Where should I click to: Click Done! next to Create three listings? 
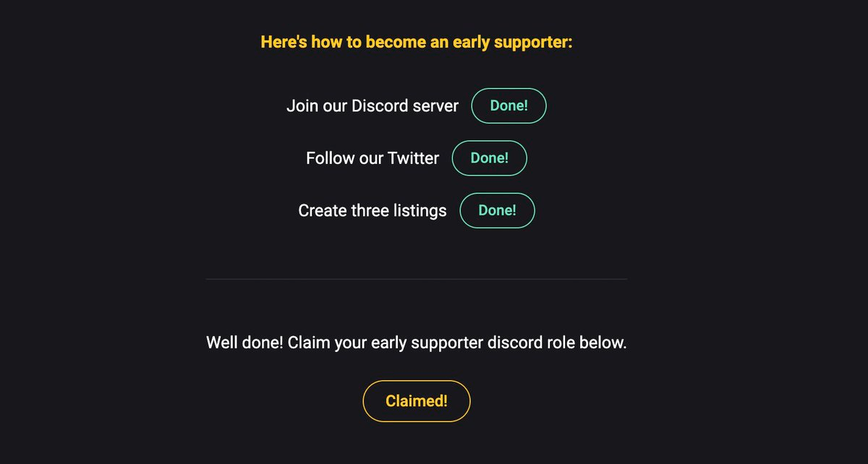pyautogui.click(x=497, y=210)
